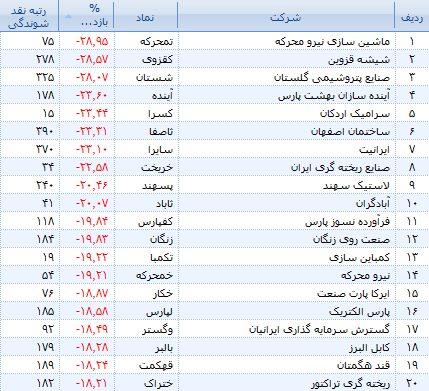Click return value -۲۸,۹۵

coord(92,41)
